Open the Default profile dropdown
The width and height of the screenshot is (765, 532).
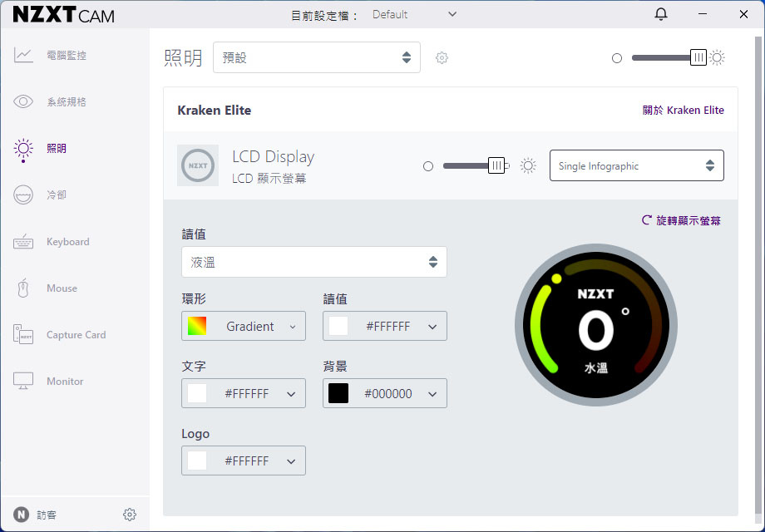coord(415,15)
